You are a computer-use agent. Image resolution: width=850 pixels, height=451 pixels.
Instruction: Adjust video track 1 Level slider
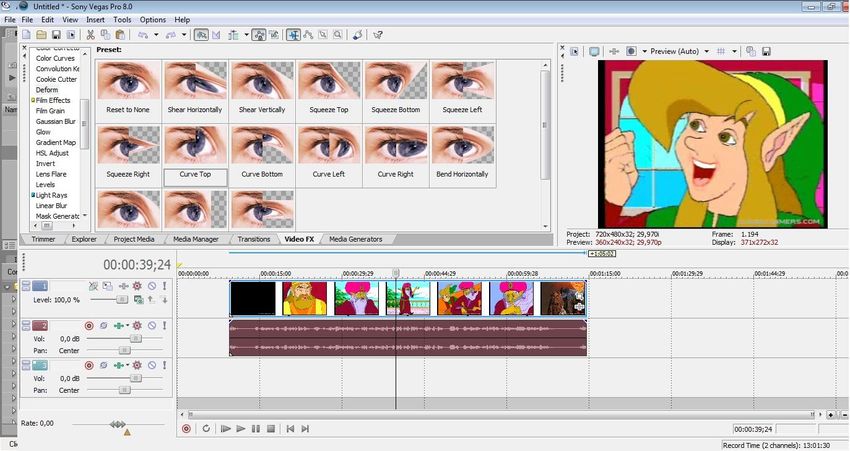pos(122,300)
